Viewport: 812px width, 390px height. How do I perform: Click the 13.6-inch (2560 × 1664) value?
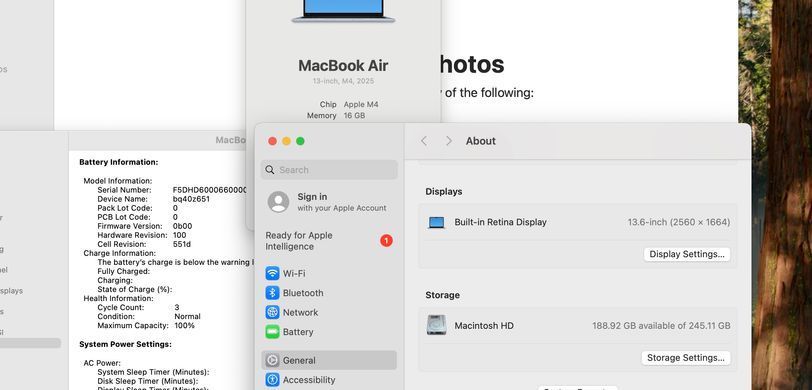coord(679,222)
